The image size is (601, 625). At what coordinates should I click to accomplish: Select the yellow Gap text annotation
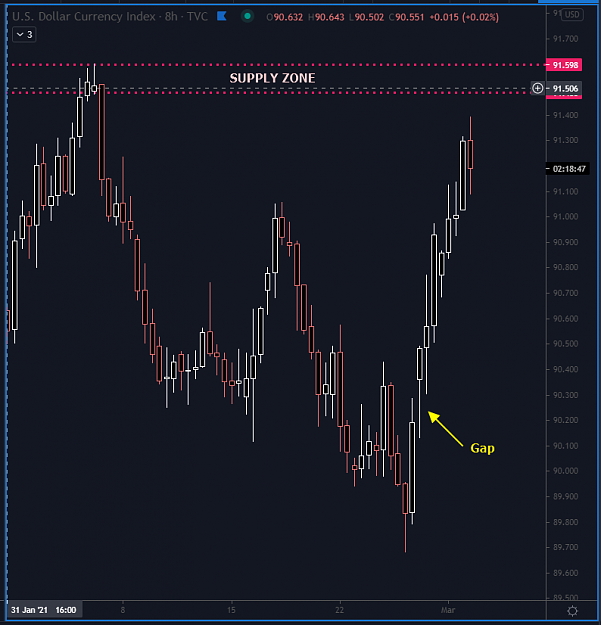482,448
